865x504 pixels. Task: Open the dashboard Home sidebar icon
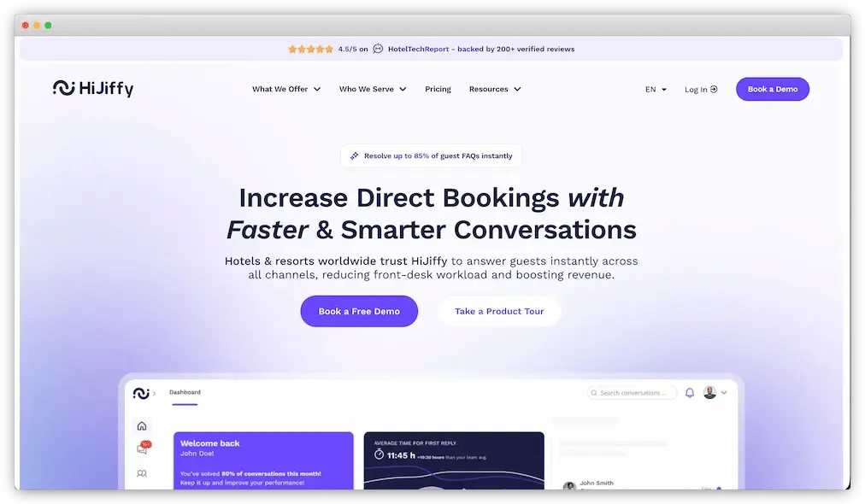click(142, 425)
